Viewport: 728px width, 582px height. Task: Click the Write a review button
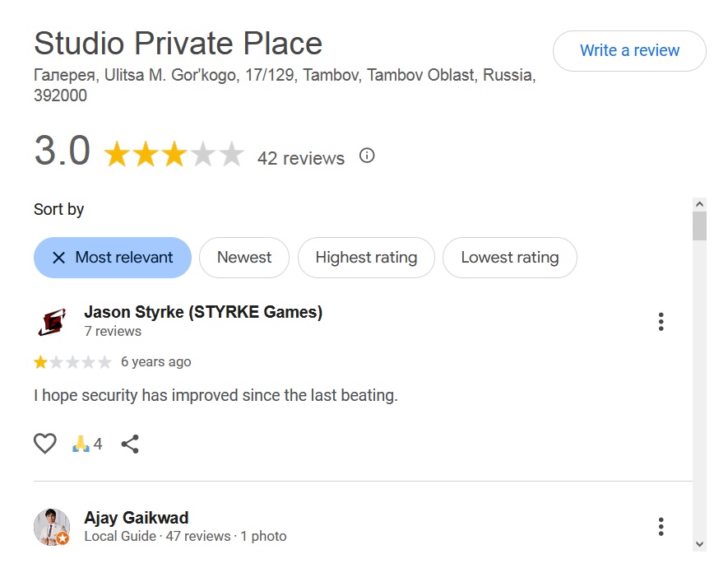[x=629, y=51]
